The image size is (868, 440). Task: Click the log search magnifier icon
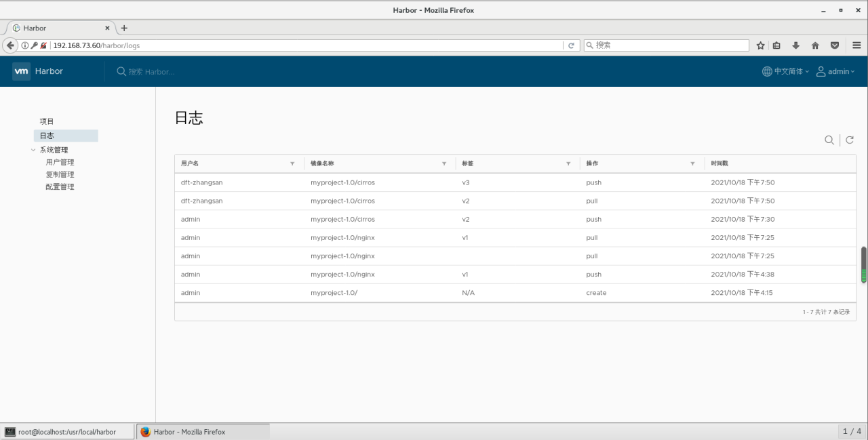829,140
